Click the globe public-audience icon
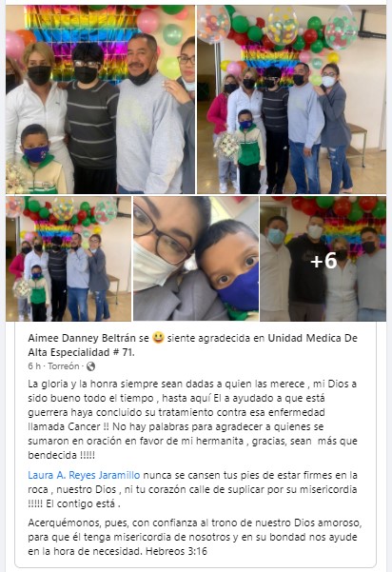Image resolution: width=392 pixels, height=572 pixels. point(90,366)
